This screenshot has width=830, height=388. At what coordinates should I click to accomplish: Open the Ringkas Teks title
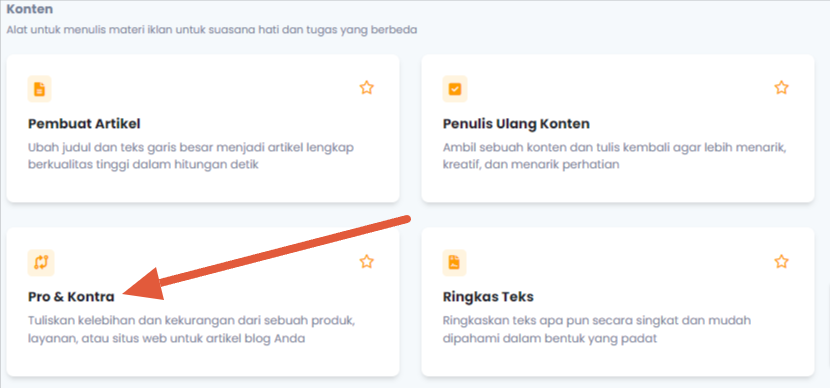coord(488,297)
